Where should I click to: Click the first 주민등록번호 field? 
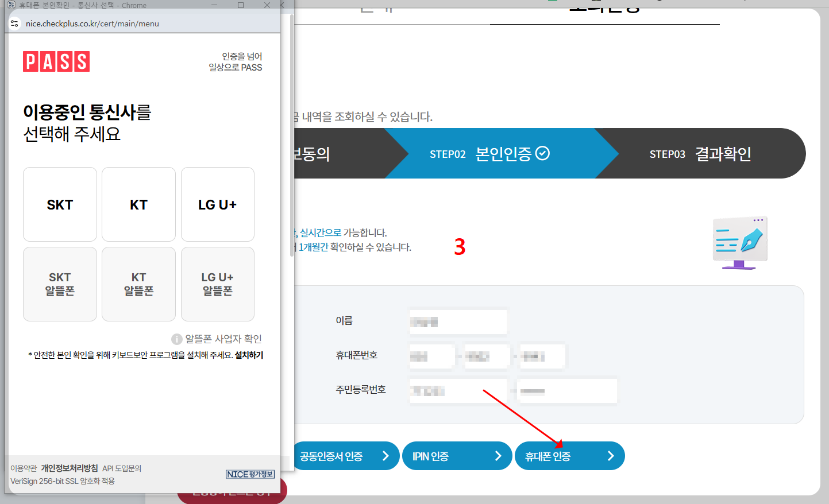458,391
